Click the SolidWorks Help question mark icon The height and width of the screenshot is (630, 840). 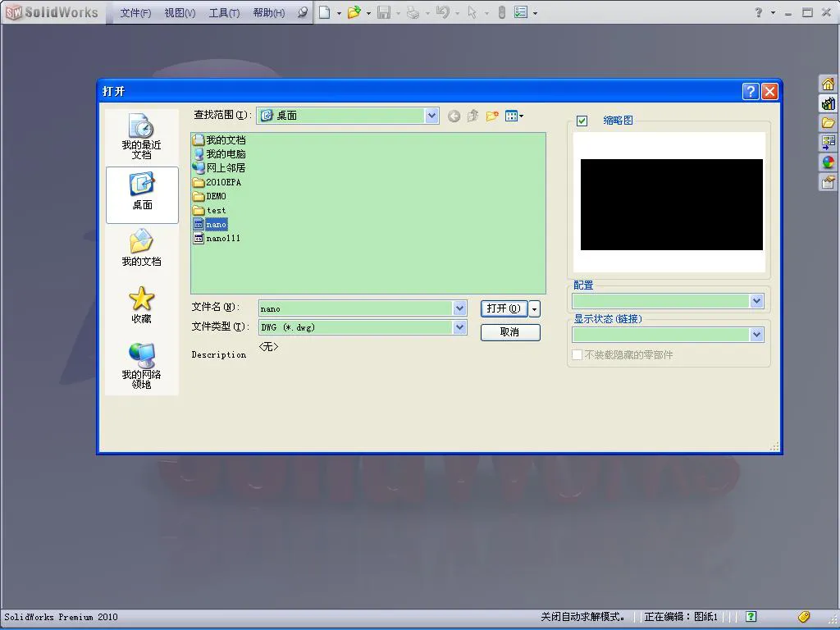click(x=758, y=11)
